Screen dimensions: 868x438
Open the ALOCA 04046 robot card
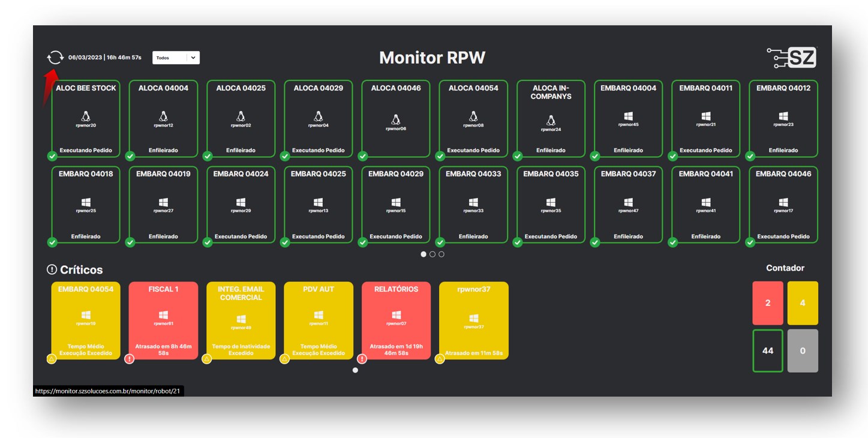[x=396, y=119]
